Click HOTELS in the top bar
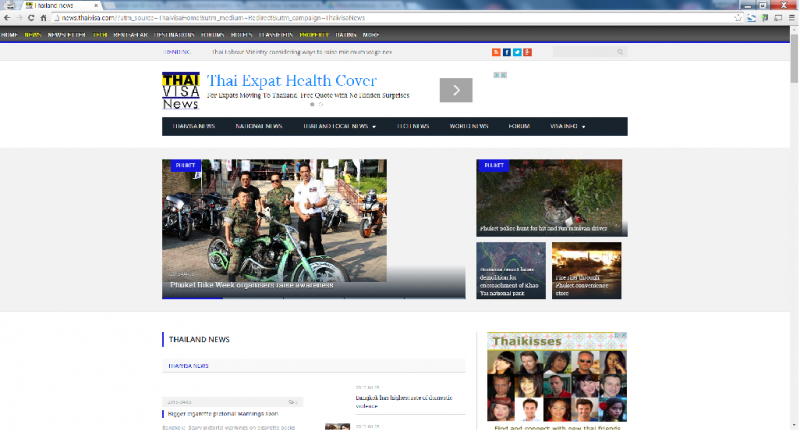This screenshot has width=800, height=432. pos(241,35)
